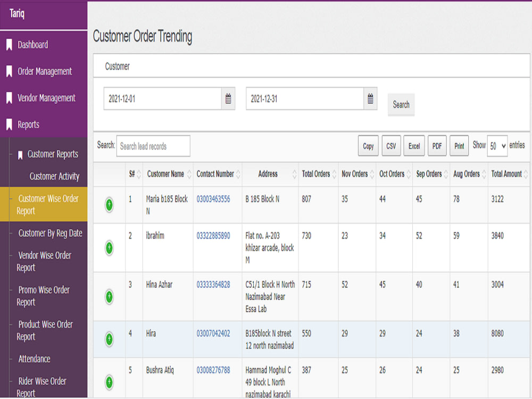
Task: Focus the end date field 2021-12-31
Action: click(x=305, y=99)
